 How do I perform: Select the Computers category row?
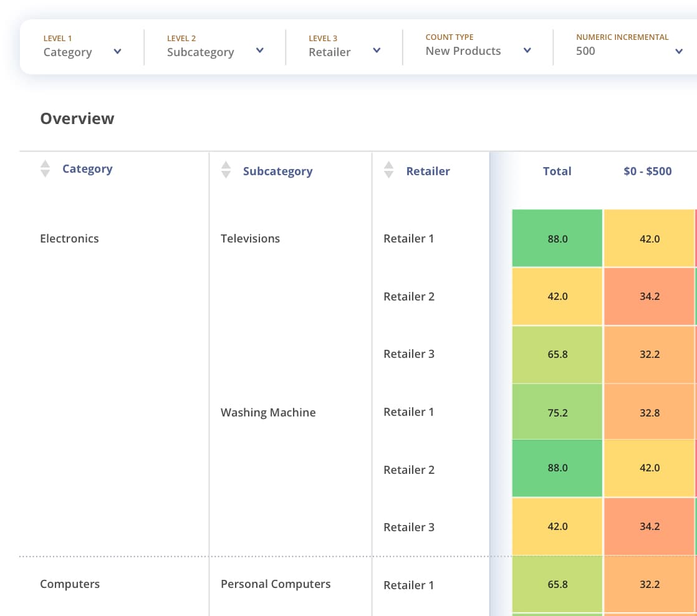pos(70,584)
